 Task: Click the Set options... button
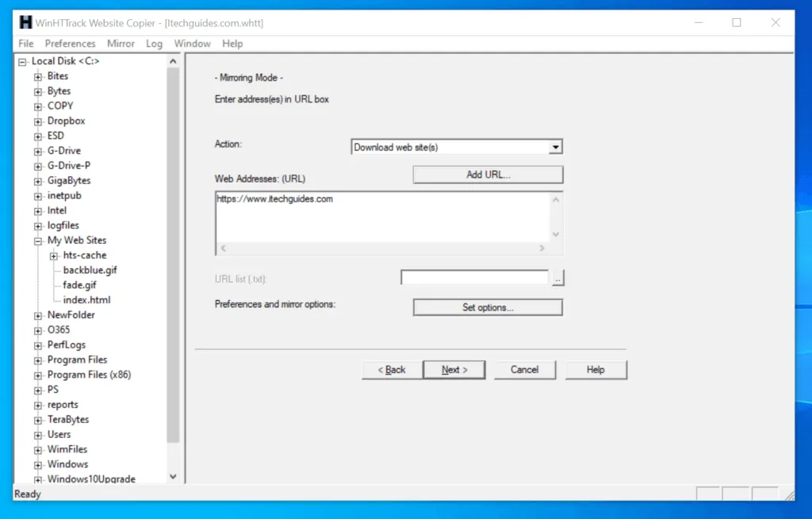coord(488,307)
